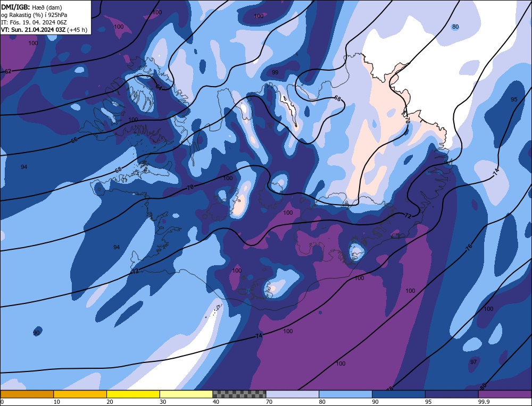Click the 'VT: Sun. 21.04.2024 03Z' valid time

click(x=33, y=30)
